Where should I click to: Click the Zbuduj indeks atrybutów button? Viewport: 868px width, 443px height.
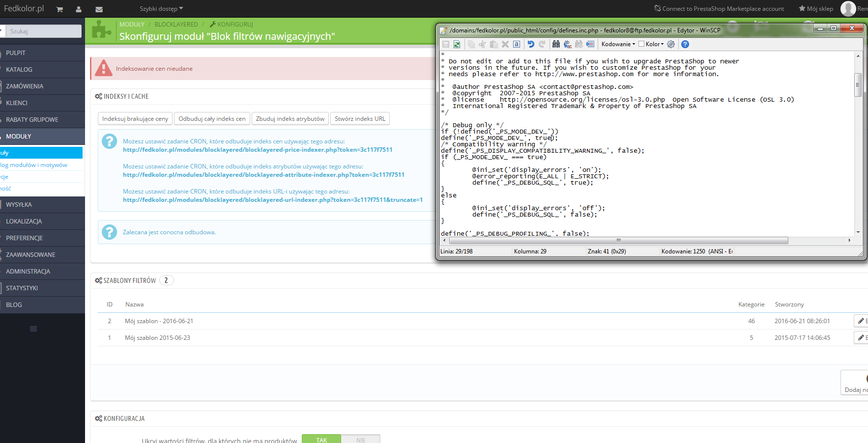(x=290, y=119)
